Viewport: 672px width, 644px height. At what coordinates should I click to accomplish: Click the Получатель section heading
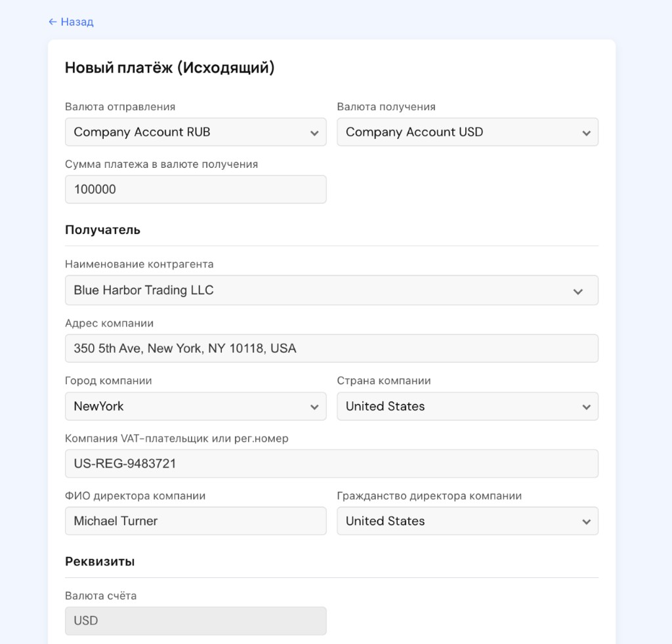pos(102,230)
